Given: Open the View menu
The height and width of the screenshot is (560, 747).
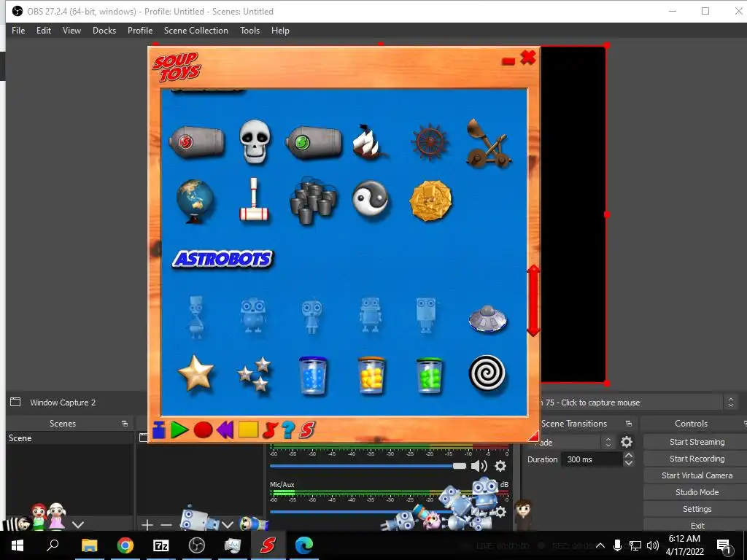Looking at the screenshot, I should [71, 31].
